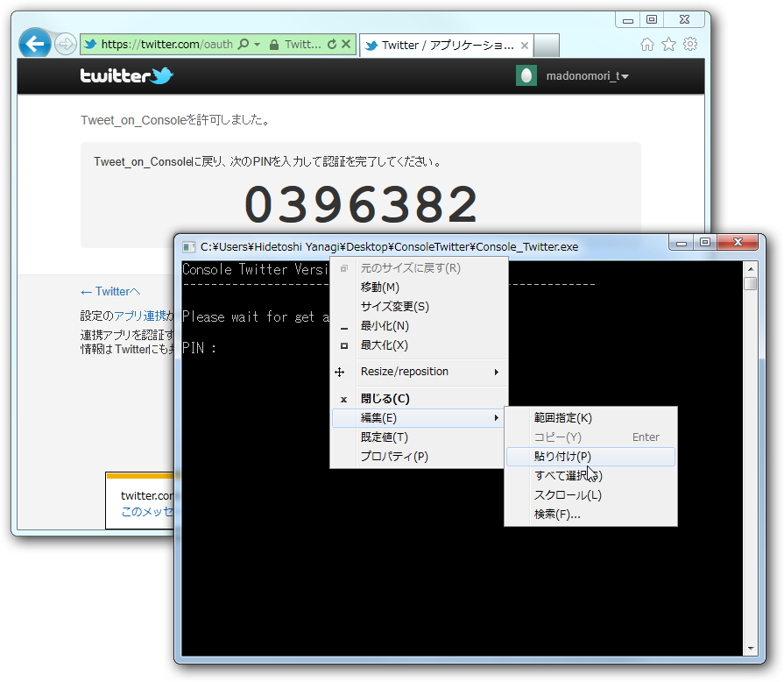Expand the 編集(E) submenu arrow

tap(498, 418)
